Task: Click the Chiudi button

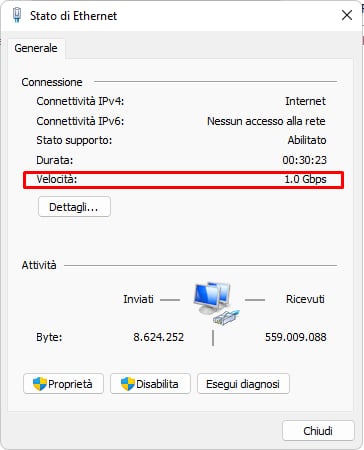Action: tap(318, 431)
